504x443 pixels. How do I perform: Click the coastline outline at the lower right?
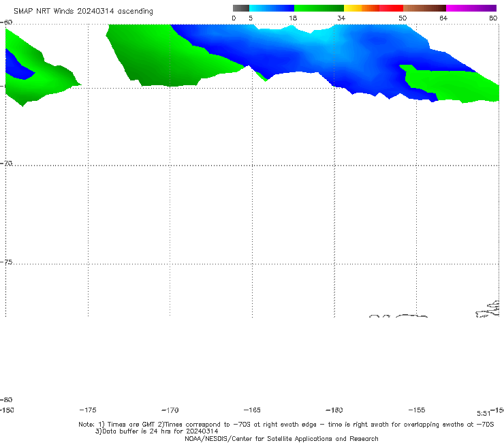[488, 309]
